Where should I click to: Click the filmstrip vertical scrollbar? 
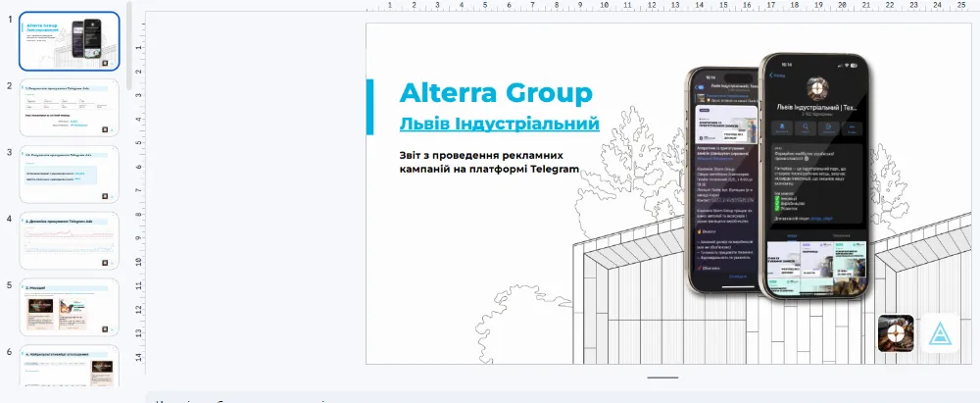pyautogui.click(x=128, y=45)
